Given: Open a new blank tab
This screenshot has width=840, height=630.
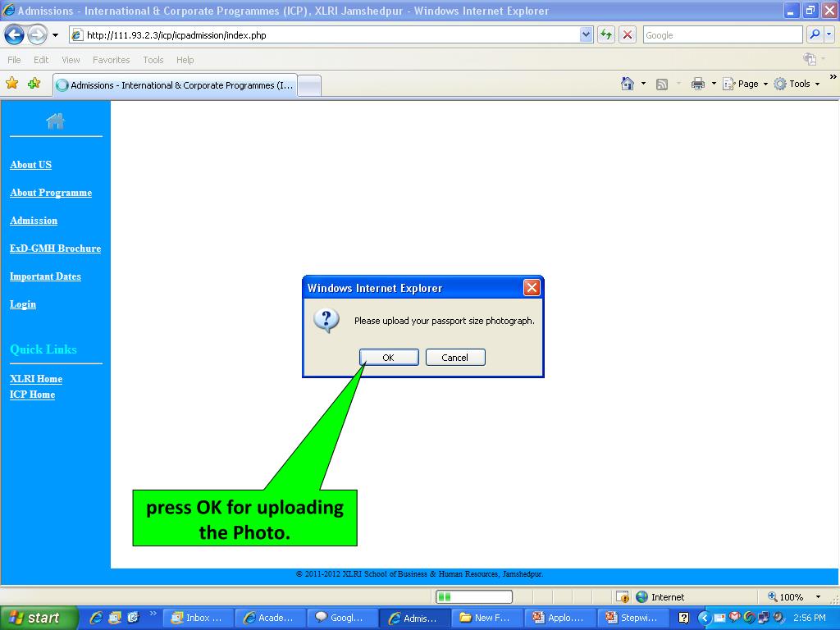Looking at the screenshot, I should [x=309, y=85].
